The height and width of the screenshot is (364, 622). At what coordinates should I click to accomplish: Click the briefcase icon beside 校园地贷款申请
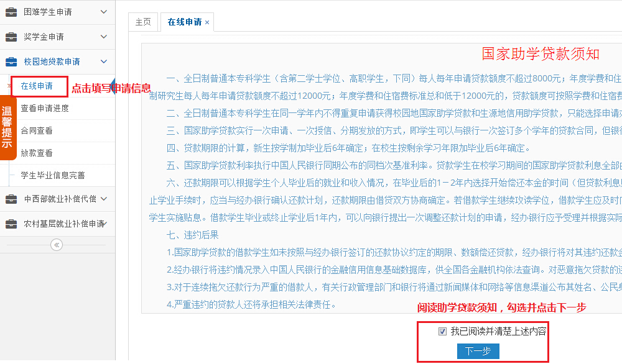[11, 61]
